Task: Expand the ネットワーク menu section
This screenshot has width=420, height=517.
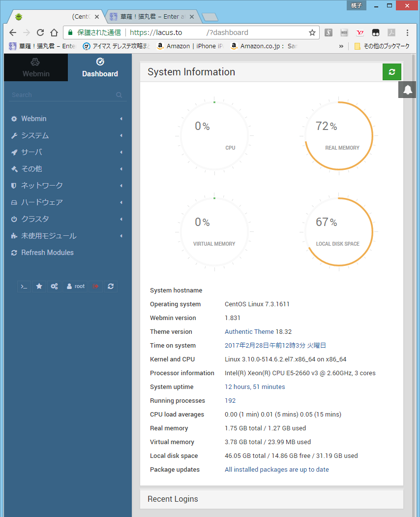Action: 42,186
